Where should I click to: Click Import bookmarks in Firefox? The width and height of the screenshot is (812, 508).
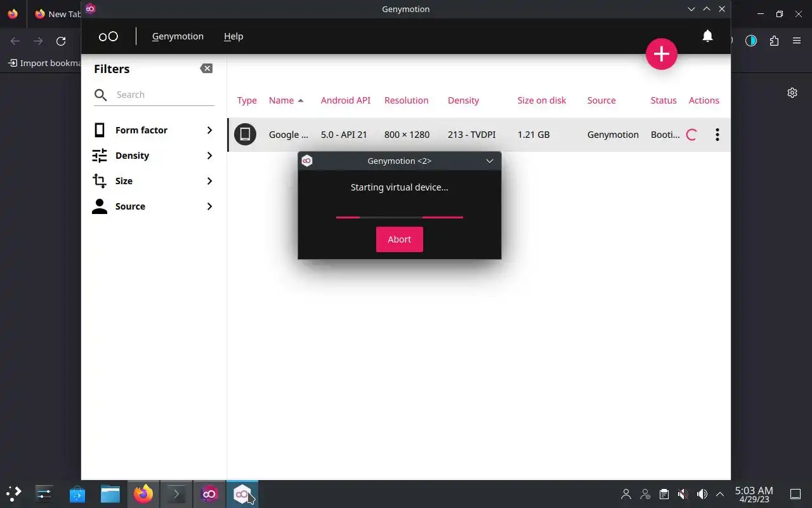[x=45, y=63]
